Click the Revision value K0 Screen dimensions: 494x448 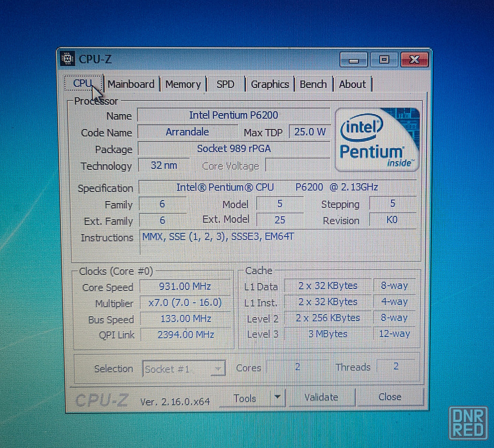[392, 220]
